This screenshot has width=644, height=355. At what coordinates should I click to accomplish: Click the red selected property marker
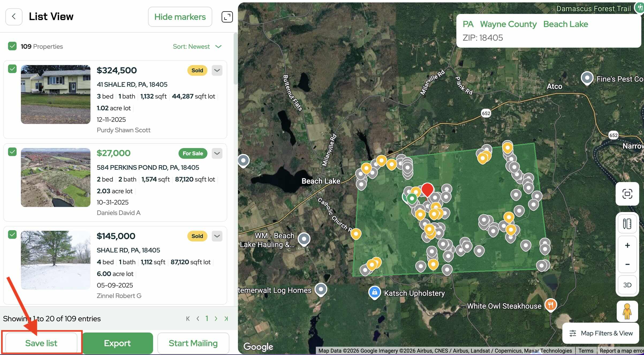pyautogui.click(x=427, y=189)
